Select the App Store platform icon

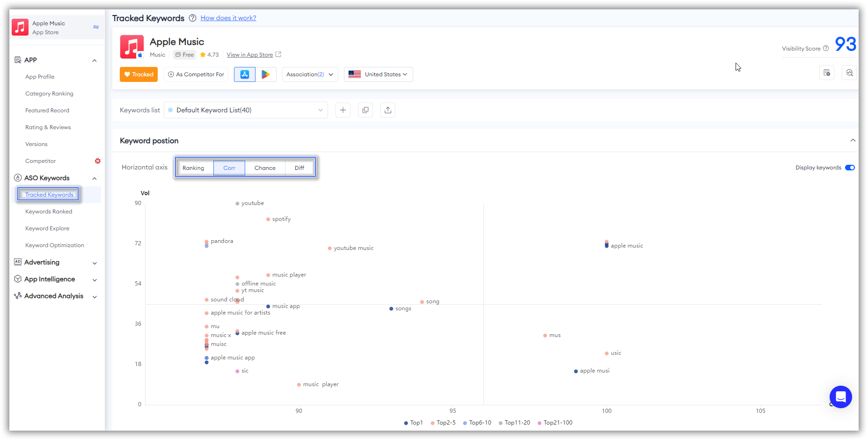(x=245, y=74)
